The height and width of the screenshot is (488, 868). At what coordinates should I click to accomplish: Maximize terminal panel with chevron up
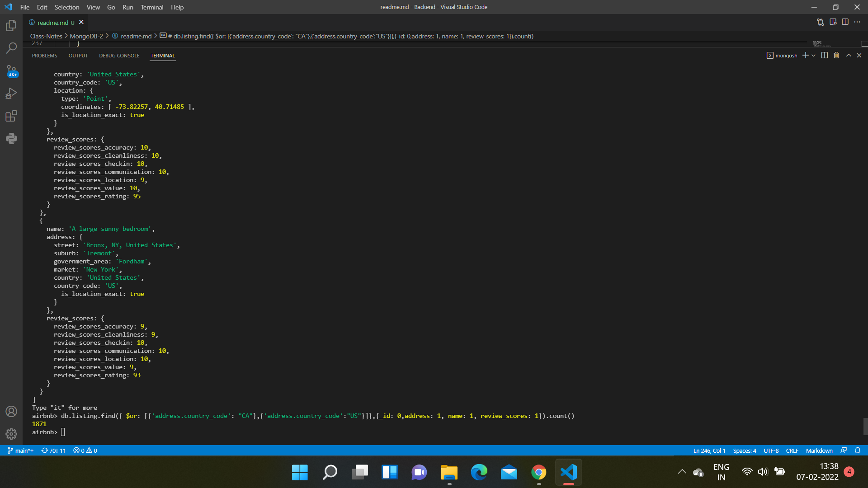click(849, 55)
